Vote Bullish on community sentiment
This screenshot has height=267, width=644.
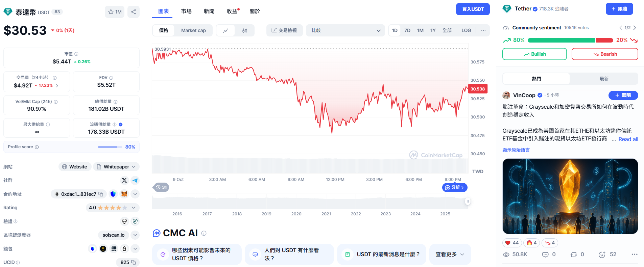point(534,54)
